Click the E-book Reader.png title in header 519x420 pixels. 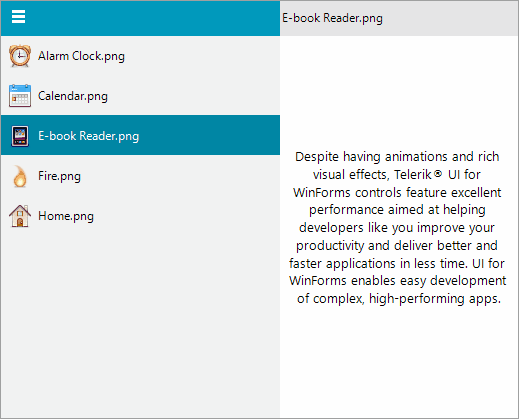point(332,18)
